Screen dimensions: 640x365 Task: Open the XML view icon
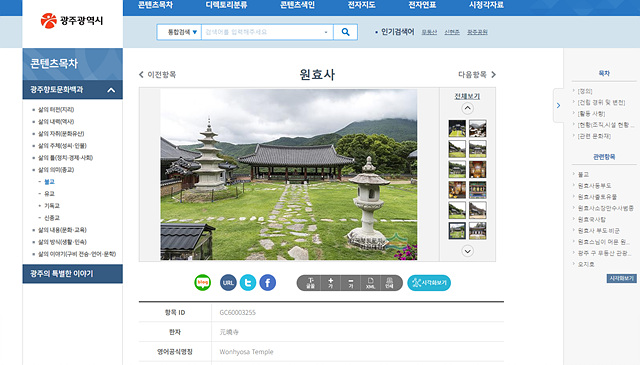pos(370,283)
